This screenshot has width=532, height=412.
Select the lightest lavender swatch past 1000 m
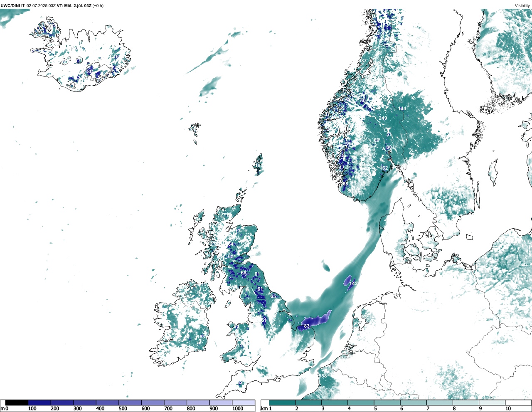coord(244,402)
